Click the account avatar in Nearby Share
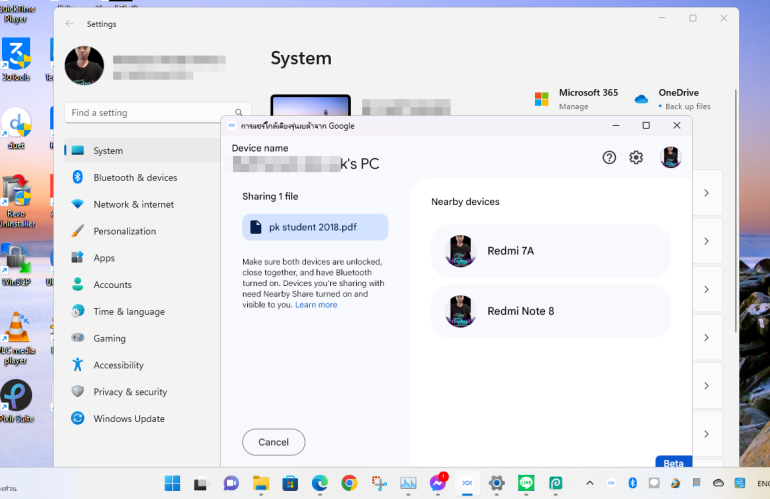 670,157
